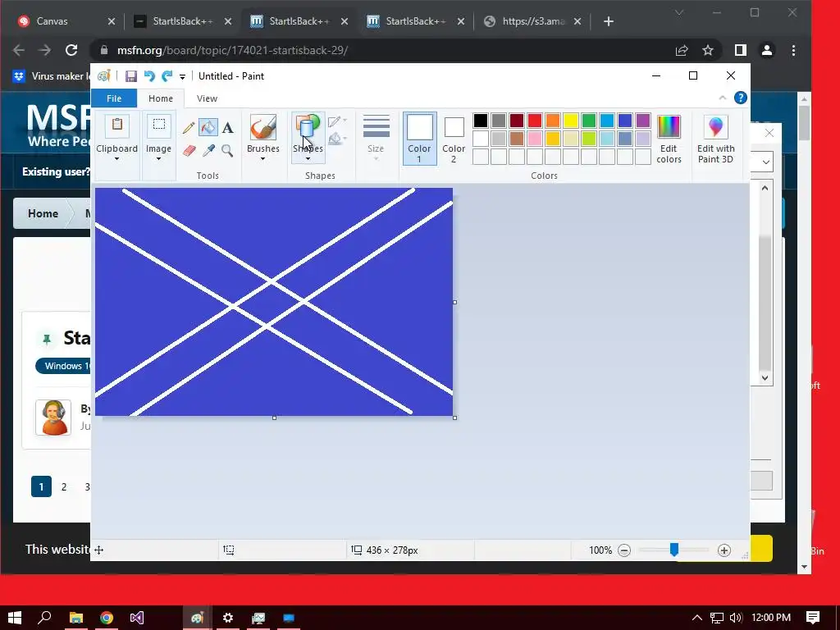840x630 pixels.
Task: Open notification center on taskbar
Action: 813,618
